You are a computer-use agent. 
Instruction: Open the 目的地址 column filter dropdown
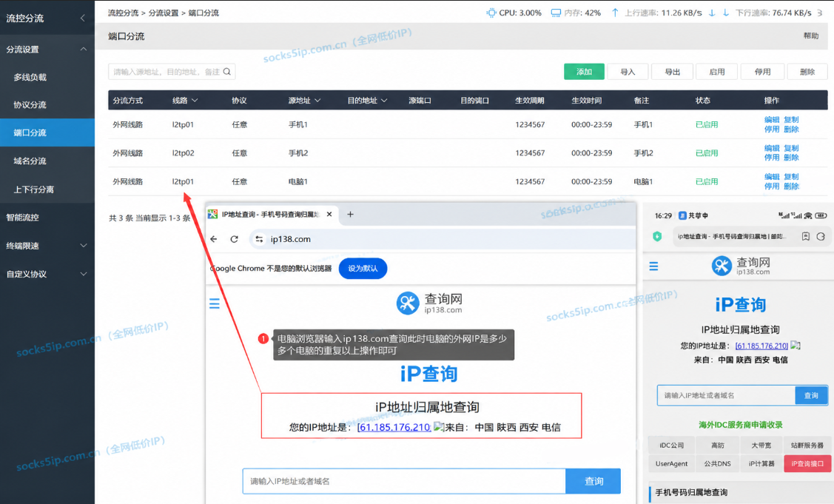point(384,100)
